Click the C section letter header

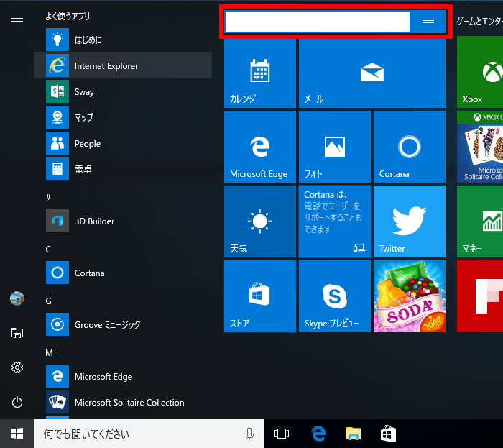(x=48, y=249)
